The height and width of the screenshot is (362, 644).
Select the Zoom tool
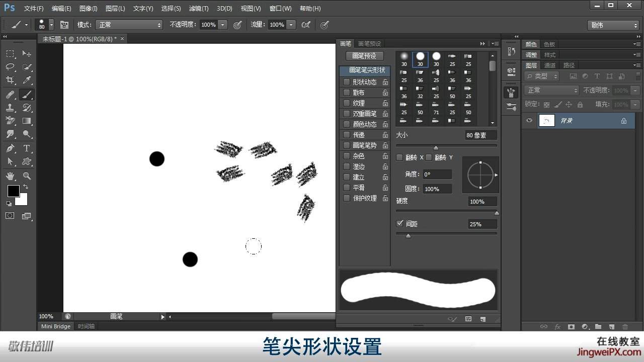point(27,176)
